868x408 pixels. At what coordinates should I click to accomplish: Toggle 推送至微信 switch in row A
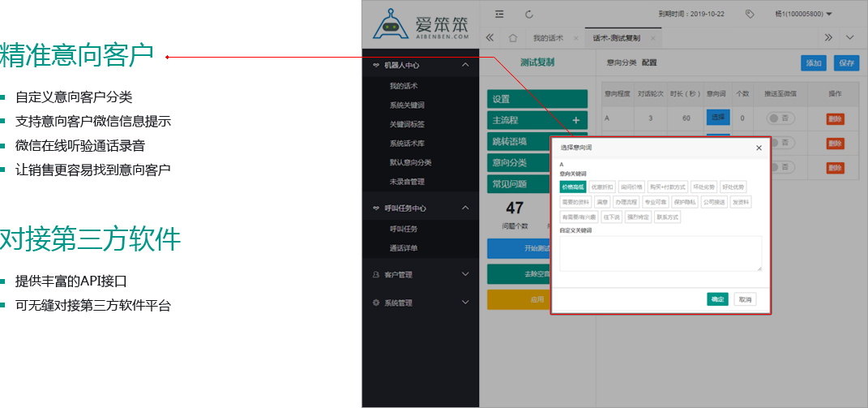click(780, 118)
